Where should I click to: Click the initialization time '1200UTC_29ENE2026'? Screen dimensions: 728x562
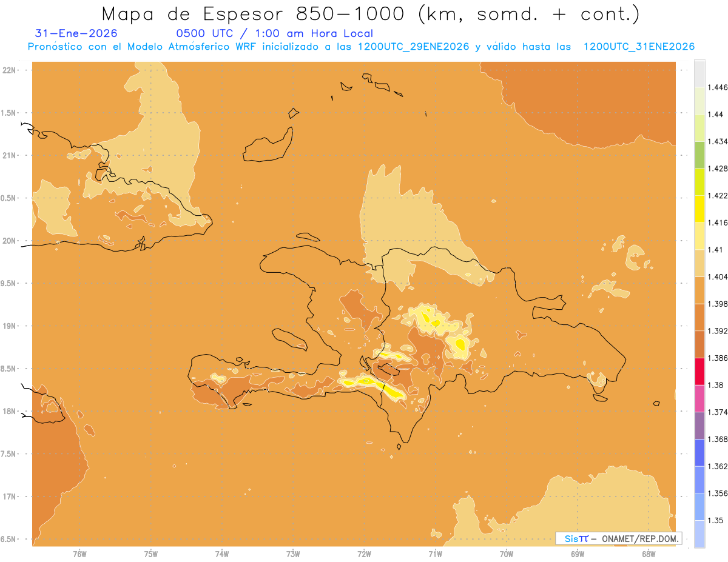413,47
